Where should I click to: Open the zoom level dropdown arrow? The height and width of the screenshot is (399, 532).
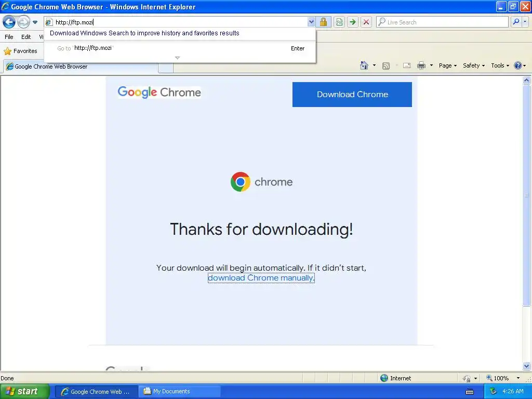pyautogui.click(x=518, y=378)
